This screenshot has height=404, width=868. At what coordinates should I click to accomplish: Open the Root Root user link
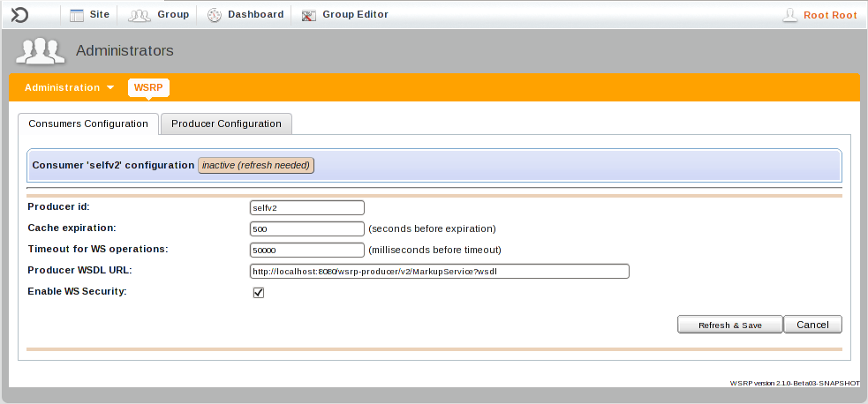pos(830,15)
